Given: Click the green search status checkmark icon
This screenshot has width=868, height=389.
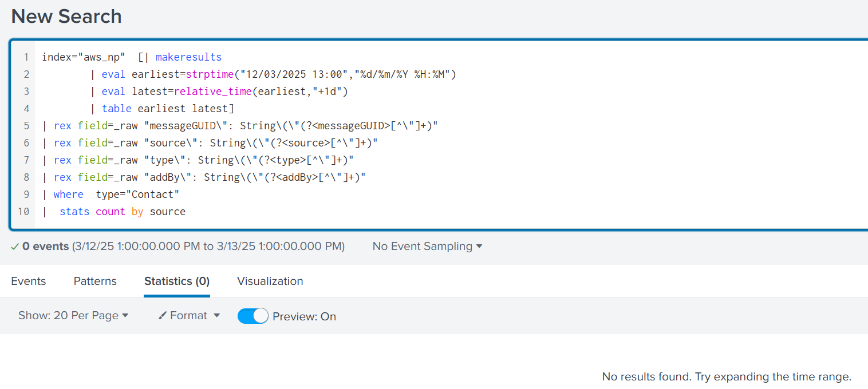Looking at the screenshot, I should pyautogui.click(x=15, y=246).
